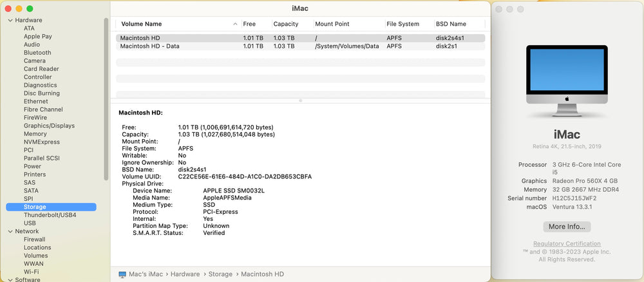Open Printers hardware info
This screenshot has height=282, width=644.
tap(35, 174)
